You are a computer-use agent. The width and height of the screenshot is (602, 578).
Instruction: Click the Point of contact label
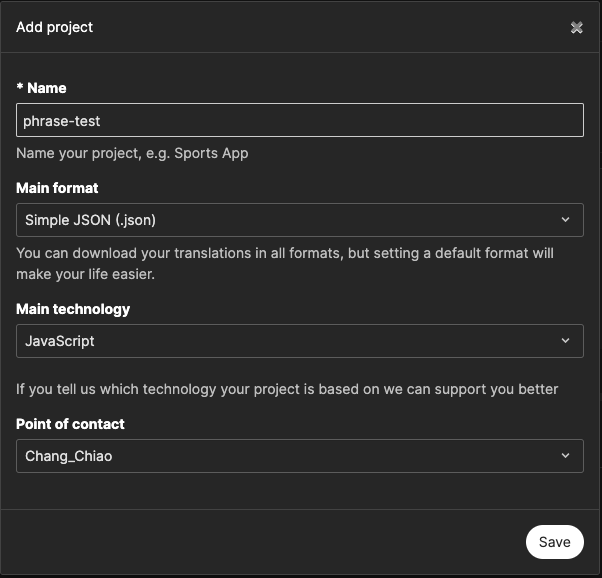click(x=70, y=424)
